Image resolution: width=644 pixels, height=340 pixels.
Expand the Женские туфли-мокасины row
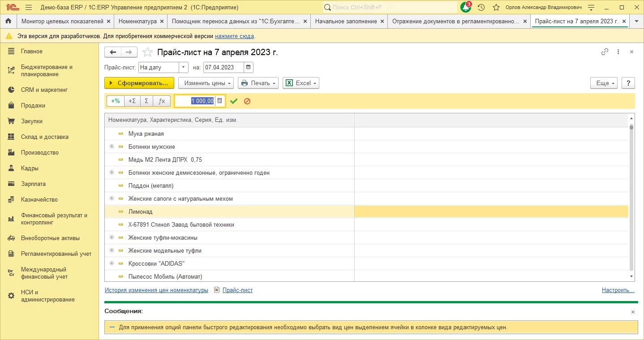[112, 238]
